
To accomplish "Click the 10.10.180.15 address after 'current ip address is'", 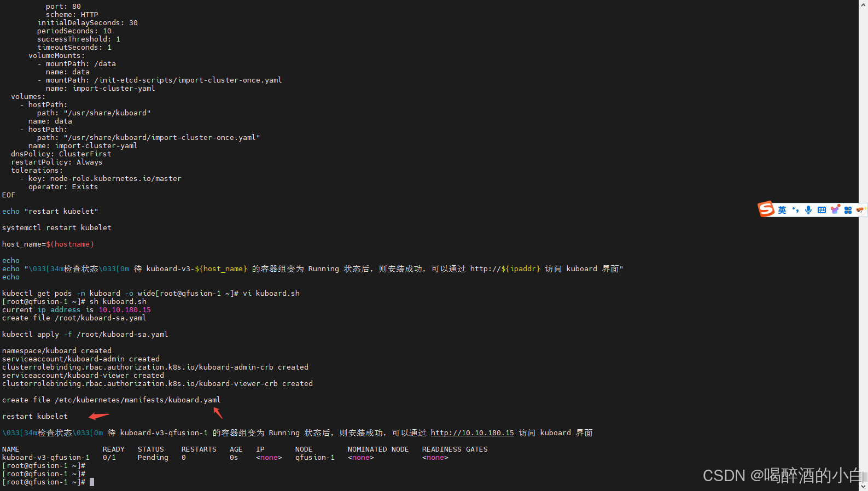I will tap(124, 310).
